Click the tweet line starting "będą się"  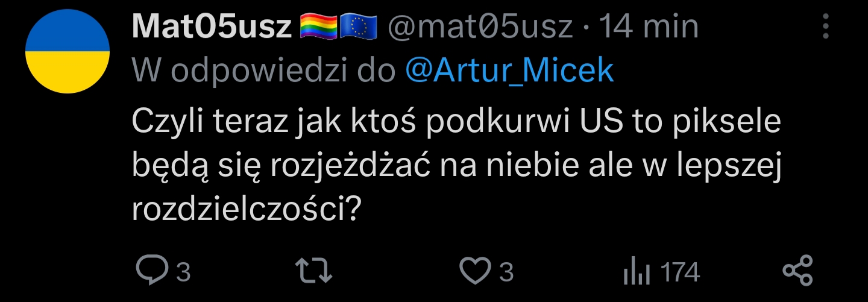click(456, 165)
